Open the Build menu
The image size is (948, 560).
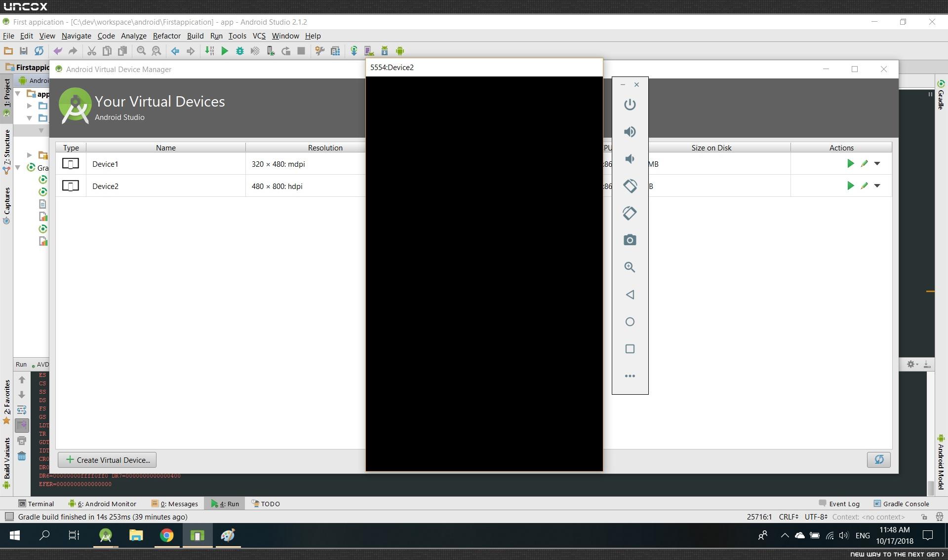195,36
